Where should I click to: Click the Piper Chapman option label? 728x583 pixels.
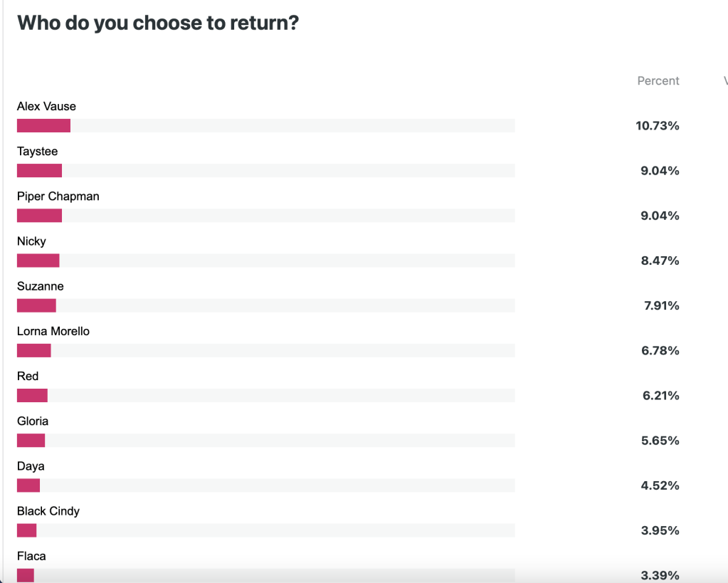point(58,196)
